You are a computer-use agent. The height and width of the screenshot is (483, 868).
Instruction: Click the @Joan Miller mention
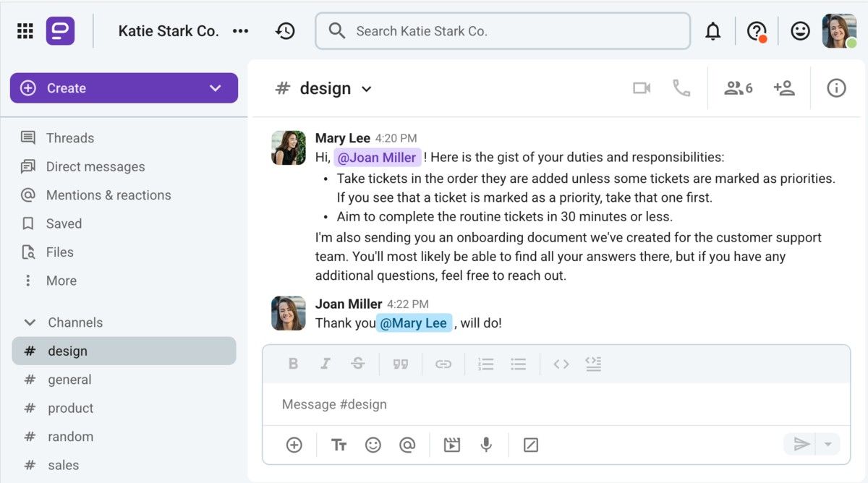377,158
